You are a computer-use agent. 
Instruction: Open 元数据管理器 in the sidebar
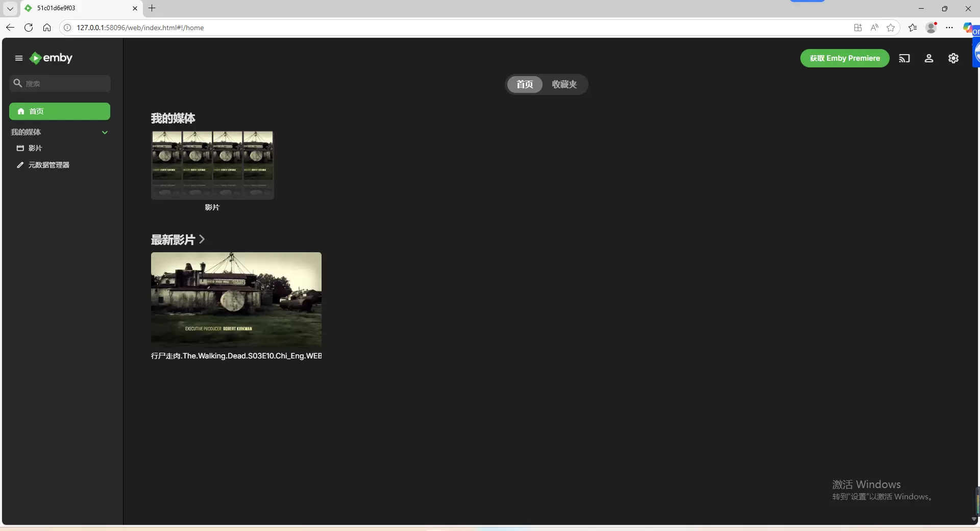pos(48,165)
